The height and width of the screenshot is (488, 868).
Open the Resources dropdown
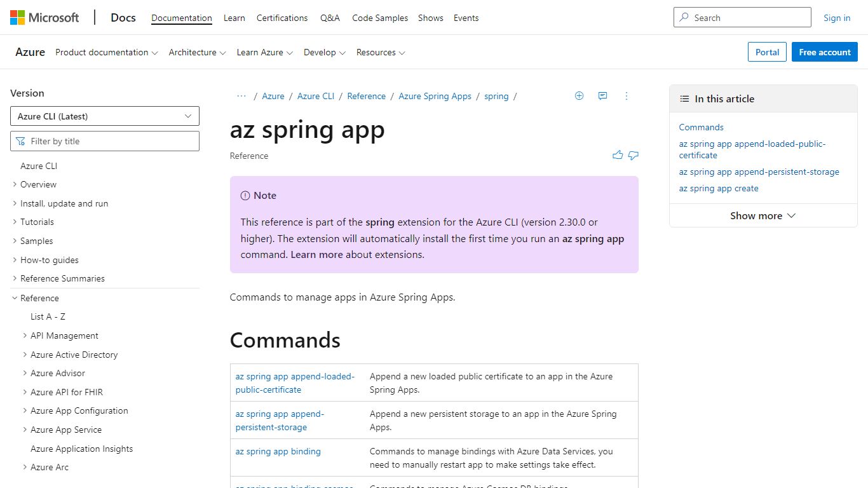(x=381, y=53)
